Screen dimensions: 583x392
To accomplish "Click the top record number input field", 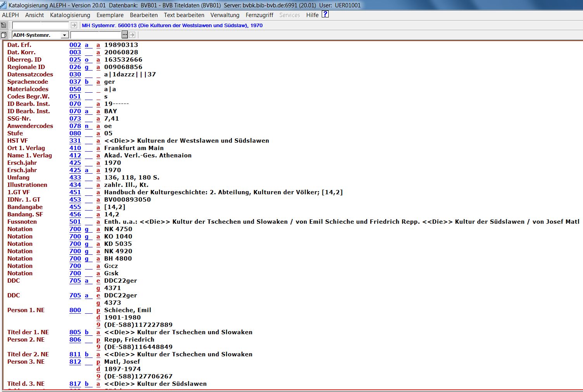I will (40, 25).
